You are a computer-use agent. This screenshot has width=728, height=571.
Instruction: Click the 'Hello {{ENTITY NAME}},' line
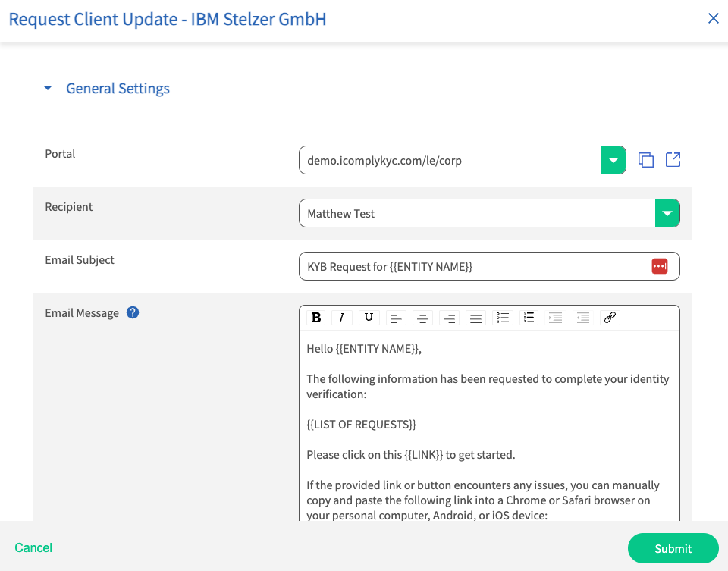tap(364, 349)
